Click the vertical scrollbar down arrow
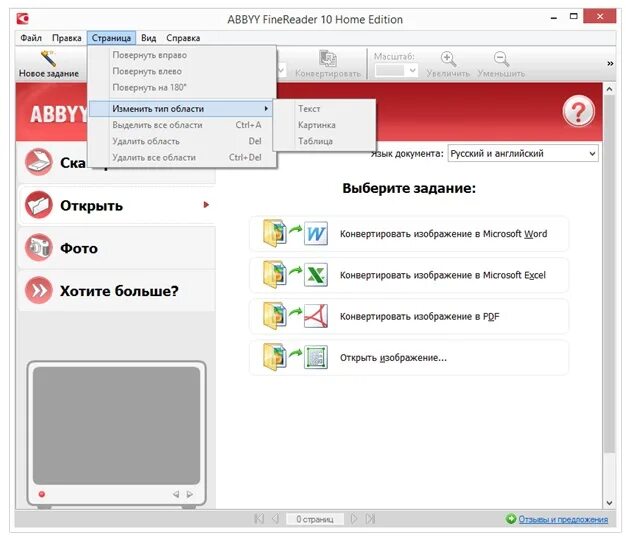Screen dimensions: 626x540 coord(609,503)
